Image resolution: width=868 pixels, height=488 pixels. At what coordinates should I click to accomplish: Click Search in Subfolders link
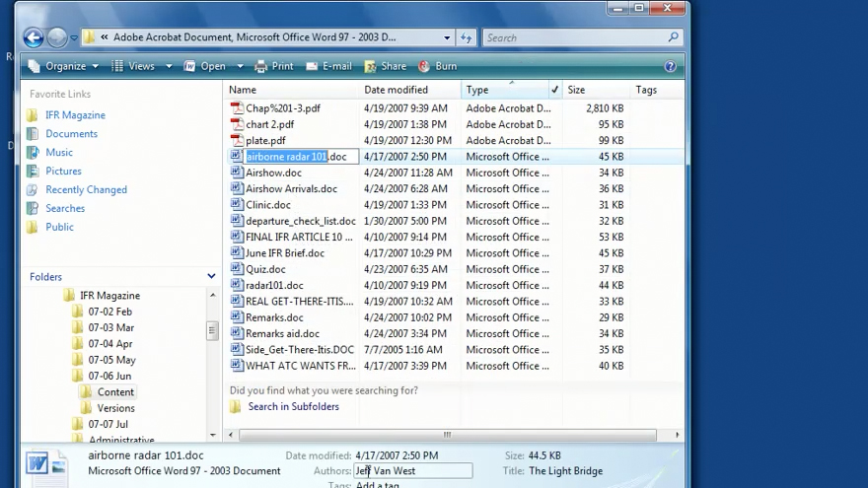point(293,406)
